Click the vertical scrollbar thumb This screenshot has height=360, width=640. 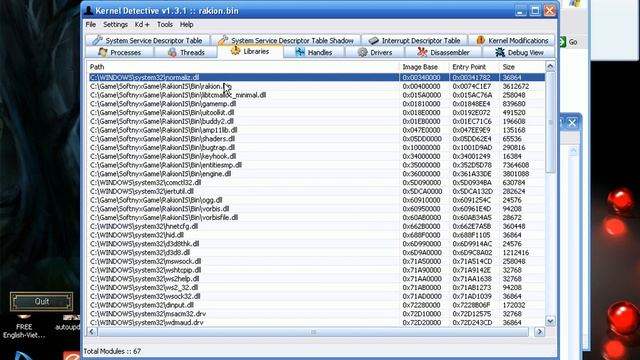[x=550, y=122]
